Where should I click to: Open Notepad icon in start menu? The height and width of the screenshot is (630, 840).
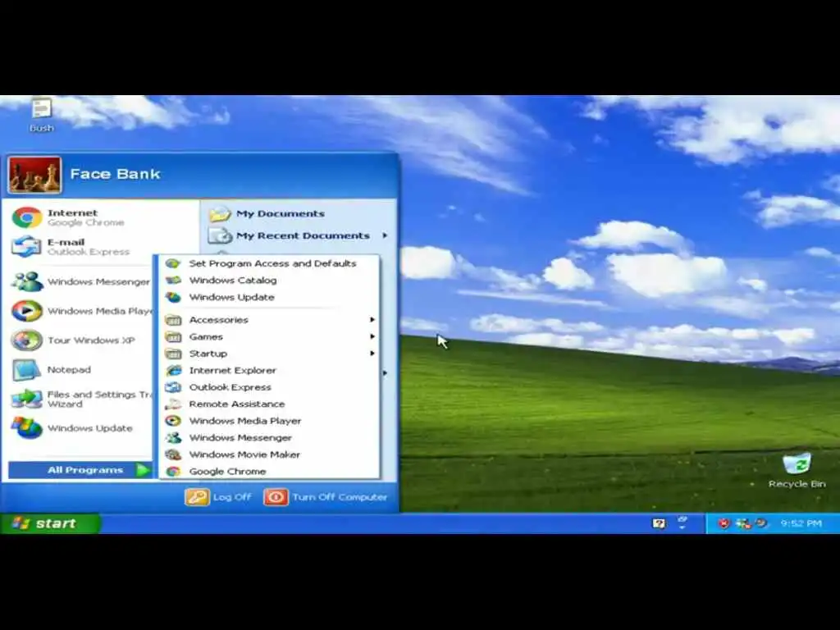[27, 370]
